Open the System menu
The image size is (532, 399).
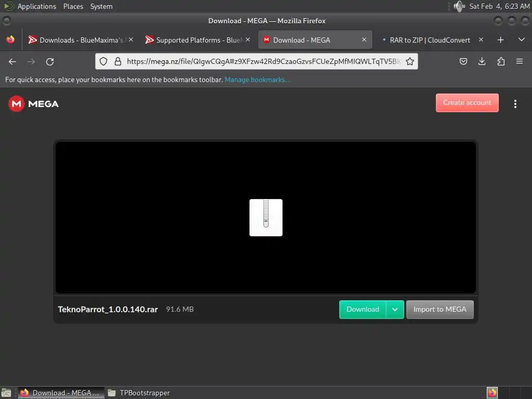[101, 6]
